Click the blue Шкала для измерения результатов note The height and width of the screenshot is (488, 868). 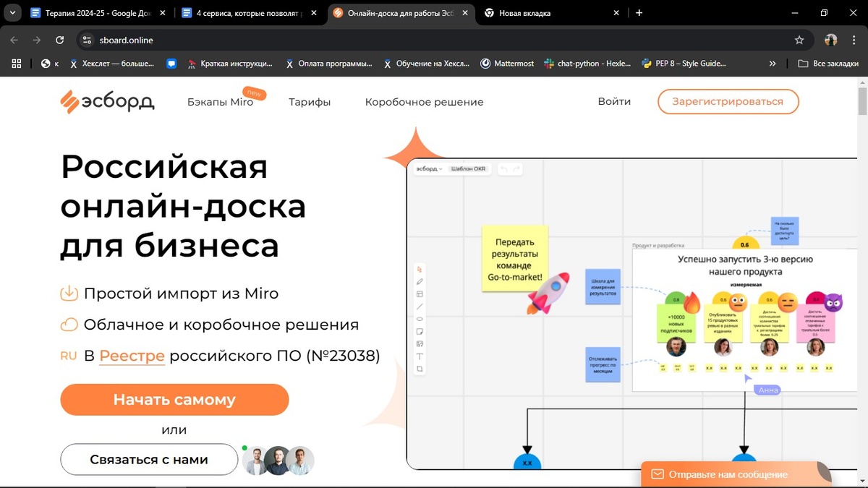603,286
